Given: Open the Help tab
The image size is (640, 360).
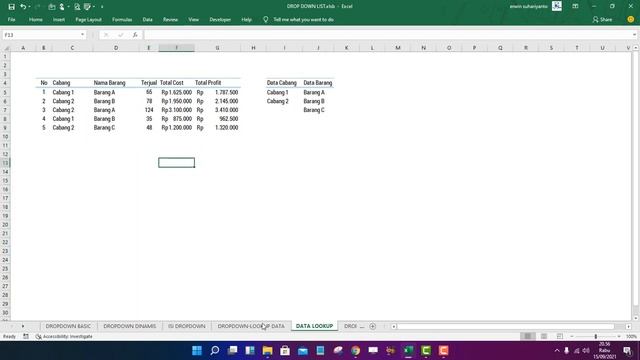Looking at the screenshot, I should pos(246,20).
